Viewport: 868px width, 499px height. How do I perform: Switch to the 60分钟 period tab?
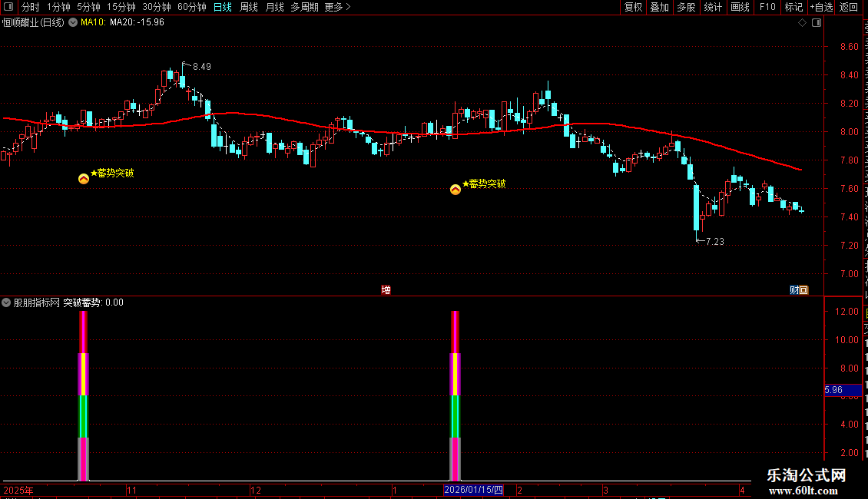tap(191, 7)
